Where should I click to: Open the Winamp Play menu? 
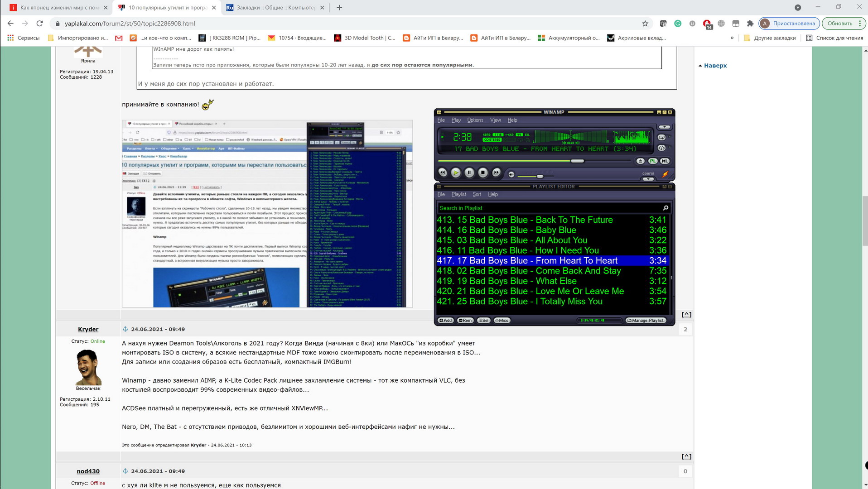(456, 120)
